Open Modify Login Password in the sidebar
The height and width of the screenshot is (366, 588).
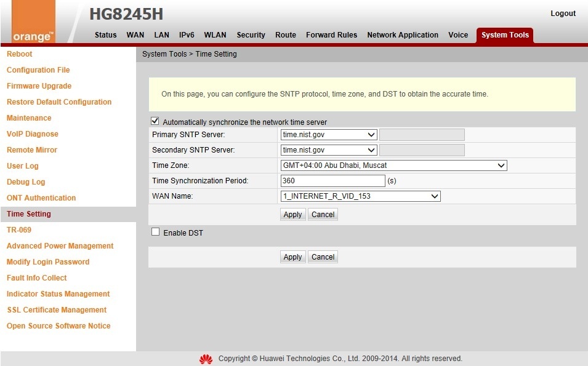tap(48, 262)
